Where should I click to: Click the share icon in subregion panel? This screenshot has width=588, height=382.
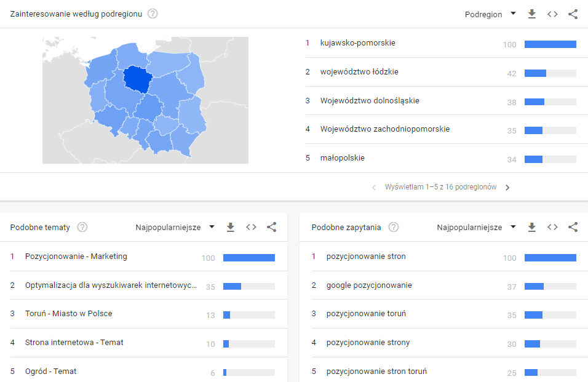click(x=573, y=14)
